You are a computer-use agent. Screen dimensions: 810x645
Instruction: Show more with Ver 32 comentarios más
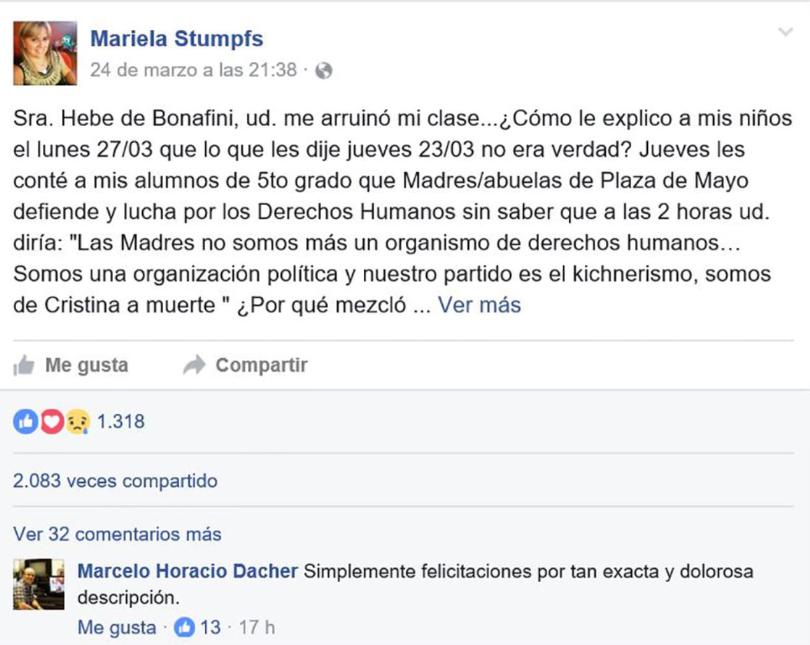117,534
